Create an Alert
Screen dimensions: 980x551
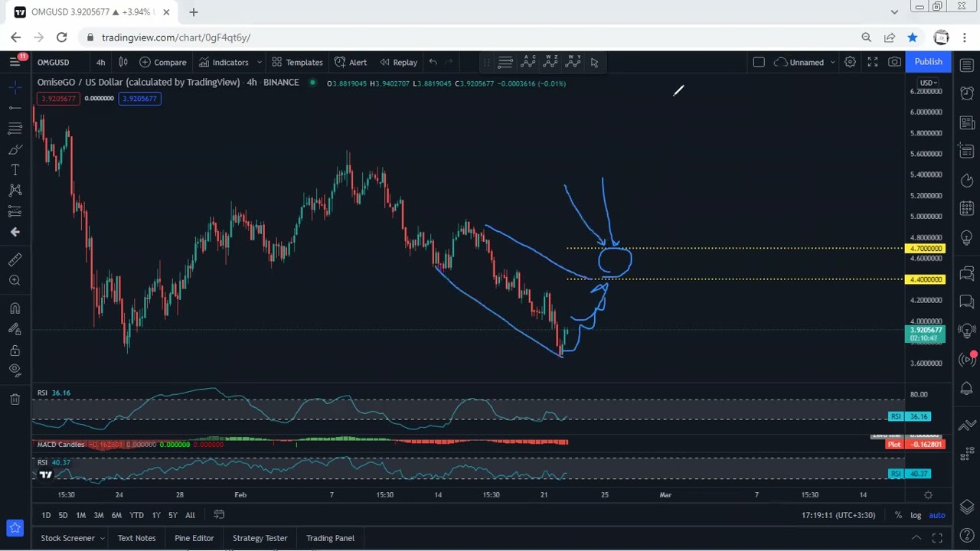point(351,62)
